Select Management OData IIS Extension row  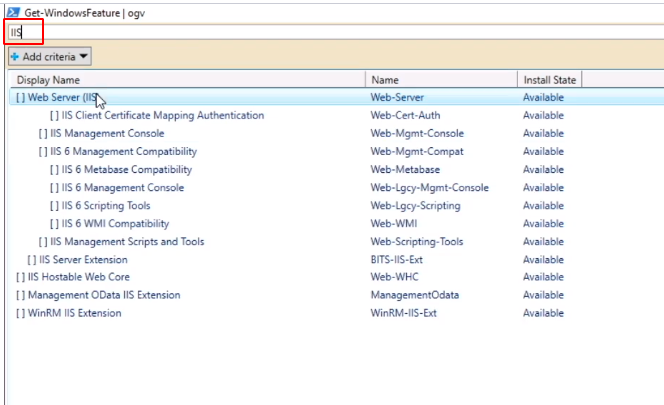pos(336,295)
